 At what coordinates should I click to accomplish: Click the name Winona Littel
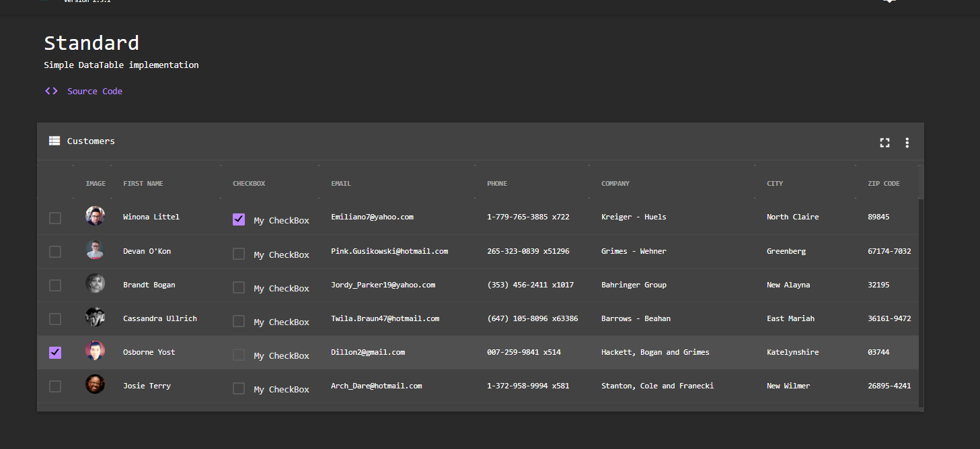click(x=151, y=217)
